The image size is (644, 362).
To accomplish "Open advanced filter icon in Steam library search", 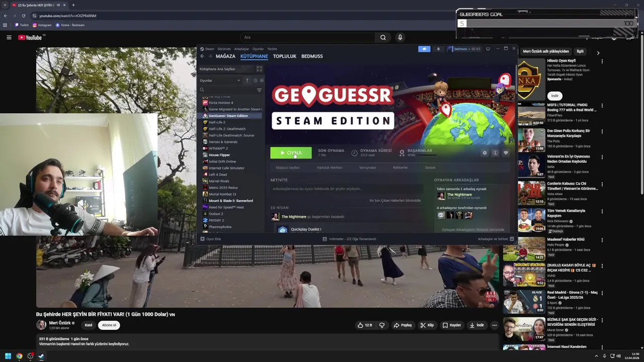I will [259, 90].
